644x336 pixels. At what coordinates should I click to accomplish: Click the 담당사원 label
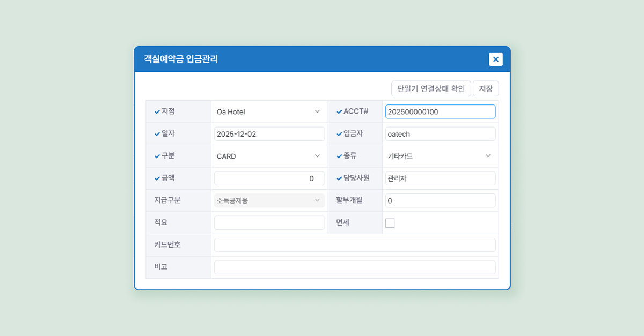pyautogui.click(x=357, y=178)
